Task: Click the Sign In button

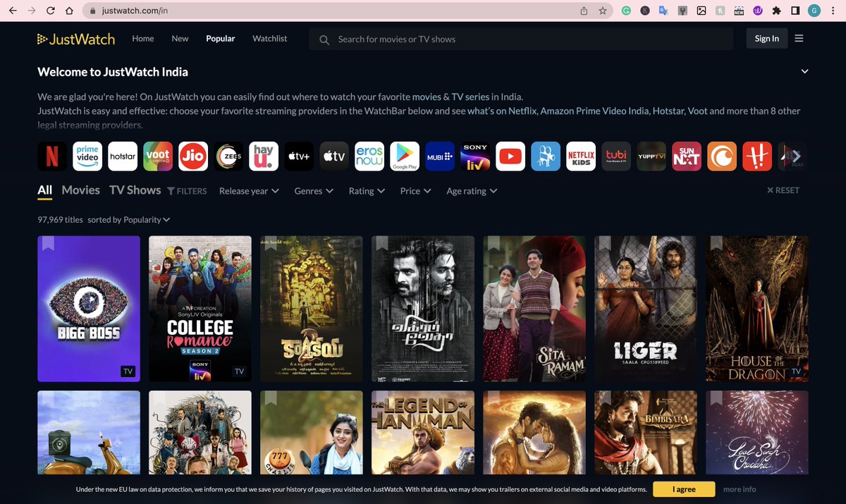Action: click(767, 39)
